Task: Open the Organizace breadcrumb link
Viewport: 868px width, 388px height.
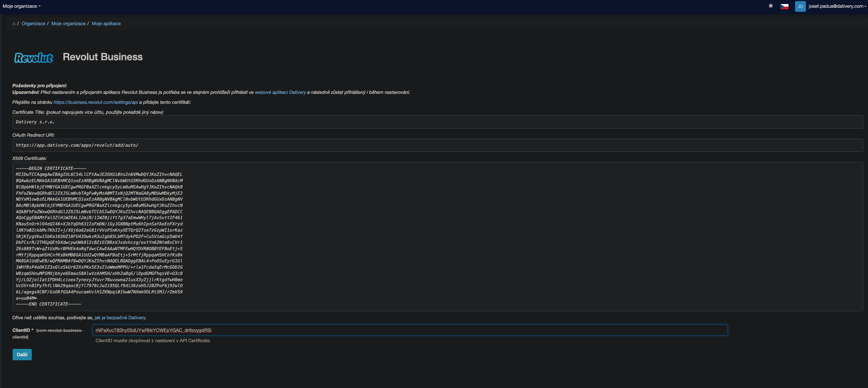Action: pyautogui.click(x=33, y=24)
